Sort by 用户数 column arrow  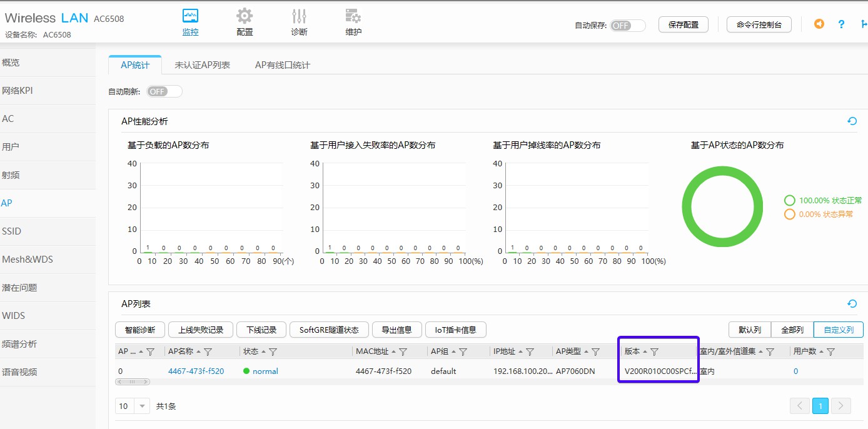(821, 352)
